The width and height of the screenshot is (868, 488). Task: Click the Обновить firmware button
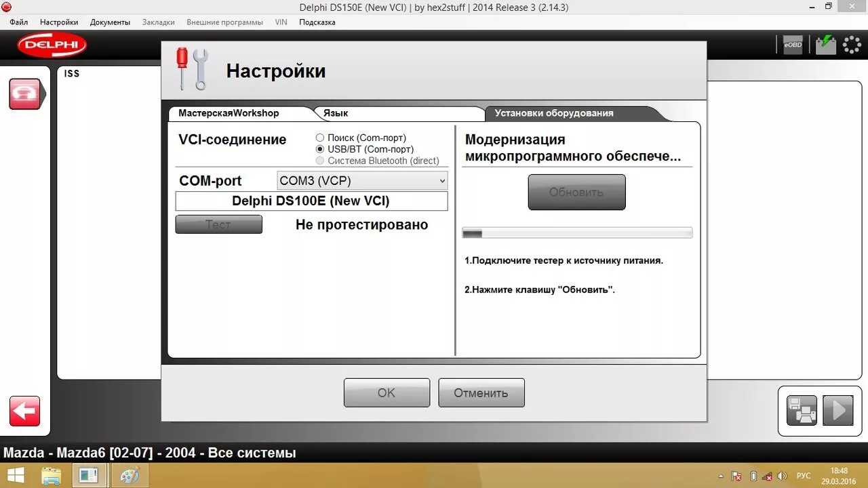576,192
